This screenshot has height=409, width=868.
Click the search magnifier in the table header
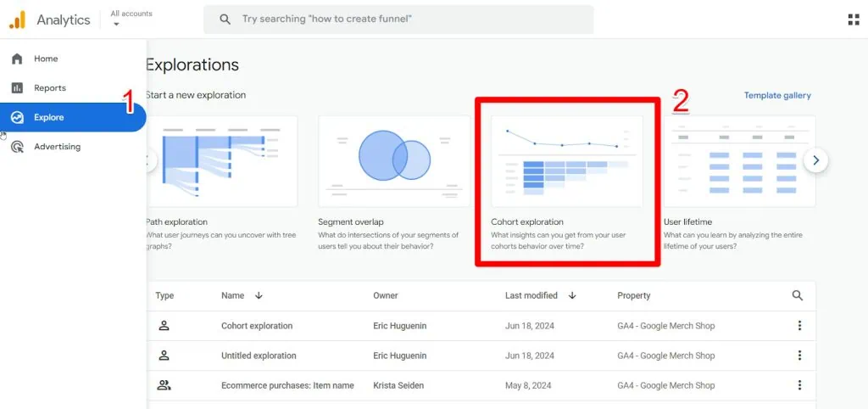tap(797, 295)
